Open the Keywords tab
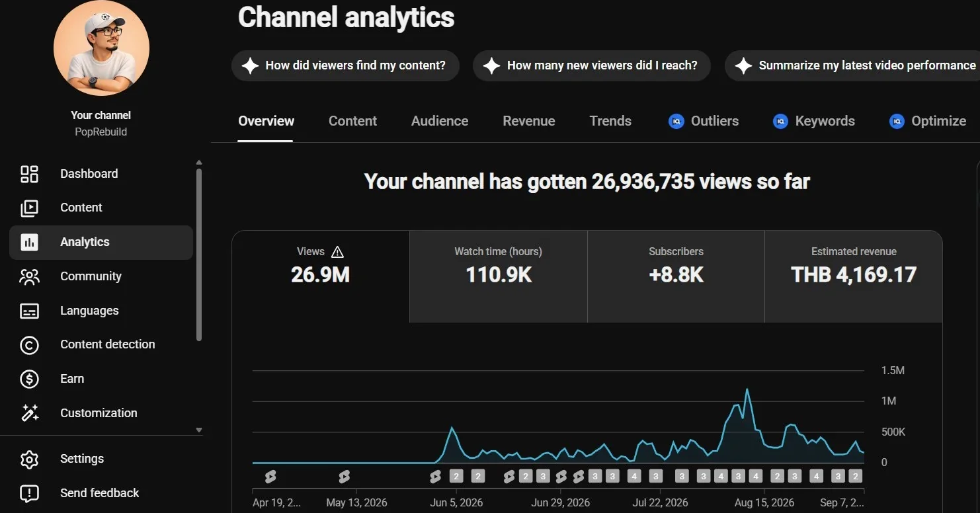The height and width of the screenshot is (513, 980). click(x=814, y=122)
